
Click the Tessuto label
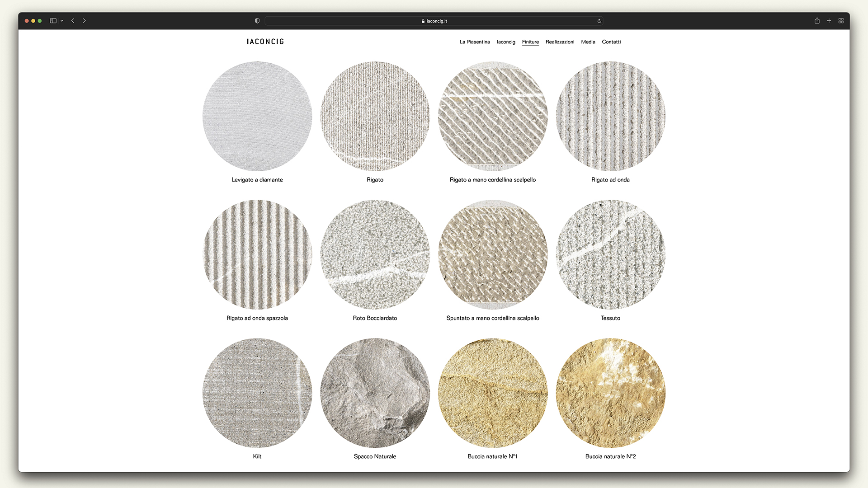(x=611, y=318)
